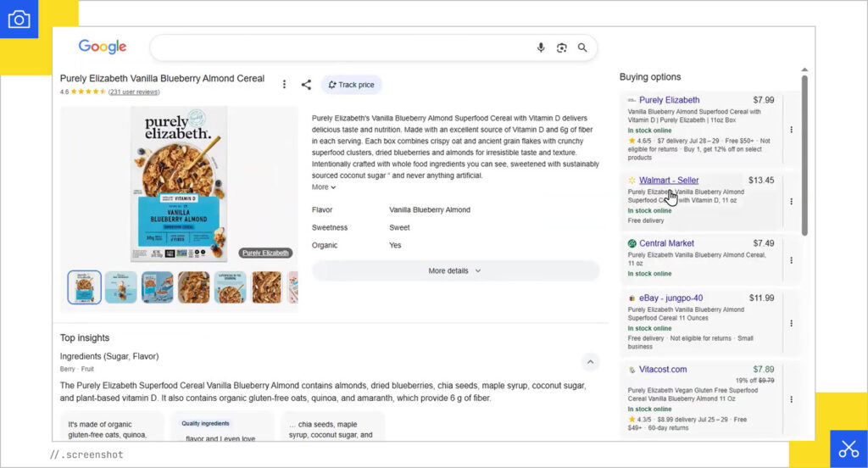Viewport: 868px width, 468px height.
Task: Open Google Lens image search icon
Action: tap(561, 47)
